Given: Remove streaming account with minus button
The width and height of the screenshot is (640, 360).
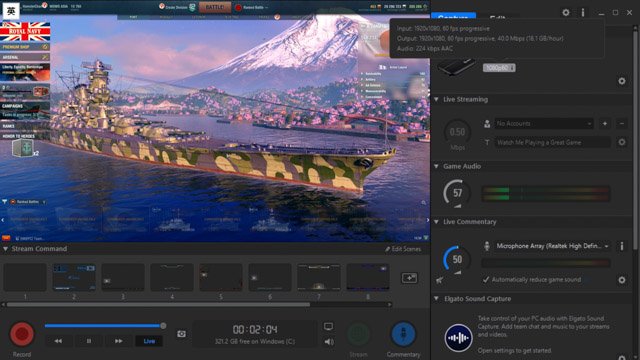Looking at the screenshot, I should tap(622, 123).
